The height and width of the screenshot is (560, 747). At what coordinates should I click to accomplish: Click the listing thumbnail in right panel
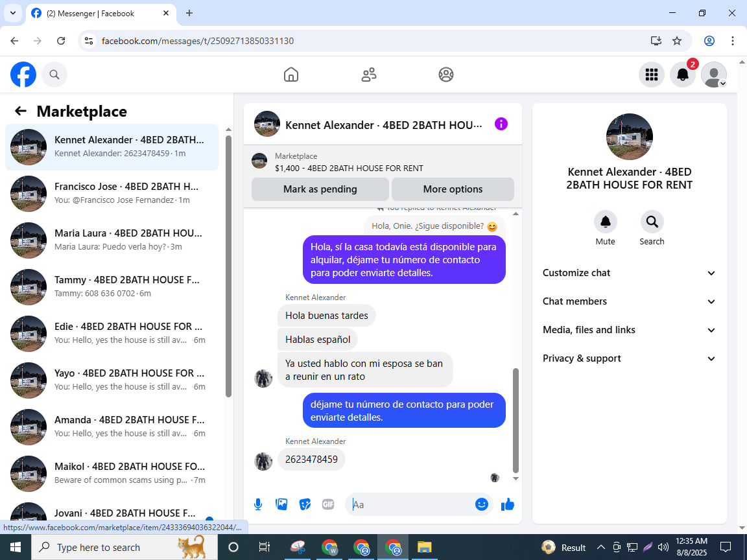coord(630,137)
